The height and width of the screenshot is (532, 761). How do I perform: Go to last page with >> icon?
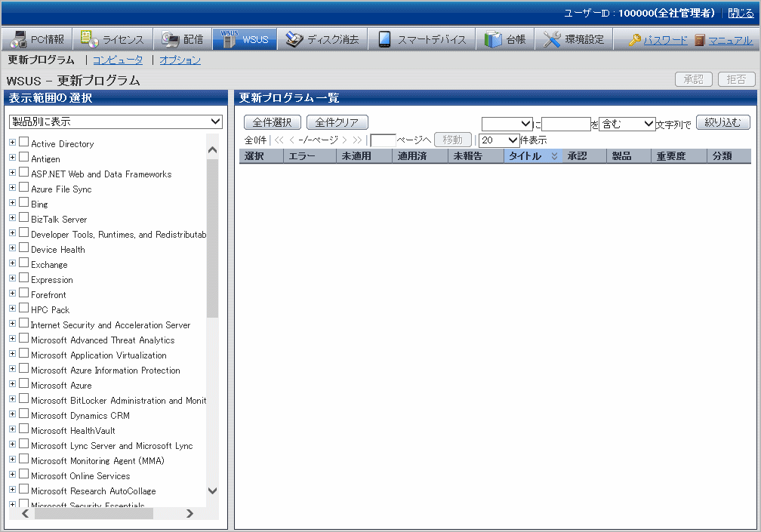pyautogui.click(x=358, y=140)
